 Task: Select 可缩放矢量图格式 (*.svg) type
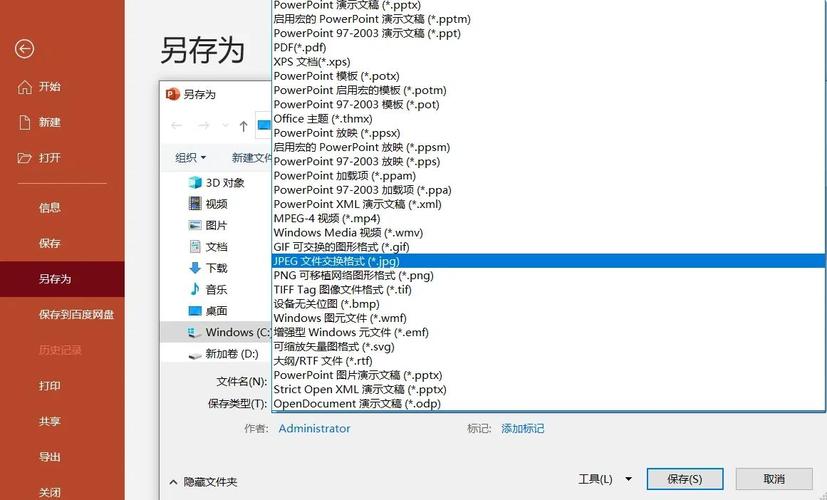pyautogui.click(x=549, y=347)
